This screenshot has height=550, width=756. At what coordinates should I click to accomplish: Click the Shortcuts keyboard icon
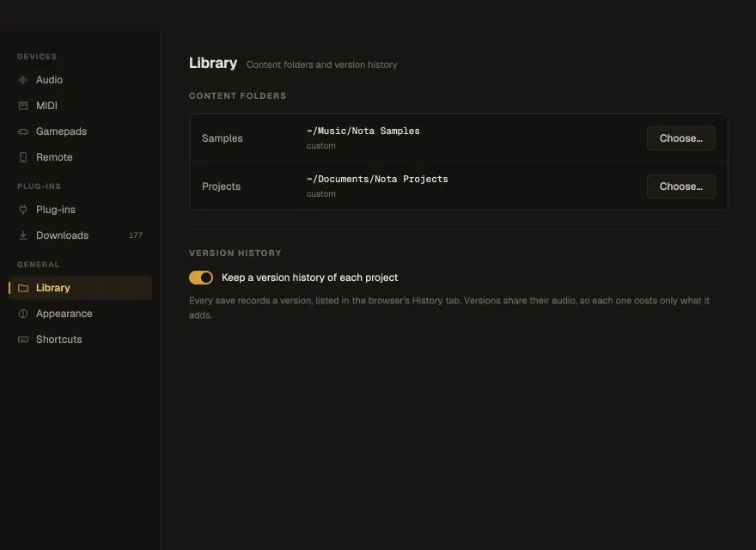tap(22, 339)
